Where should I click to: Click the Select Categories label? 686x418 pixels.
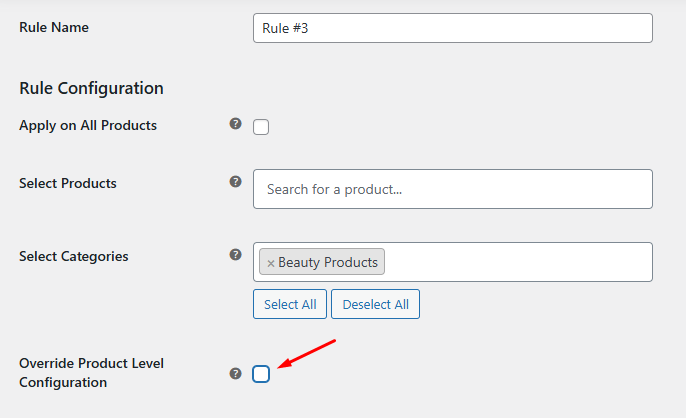[74, 256]
